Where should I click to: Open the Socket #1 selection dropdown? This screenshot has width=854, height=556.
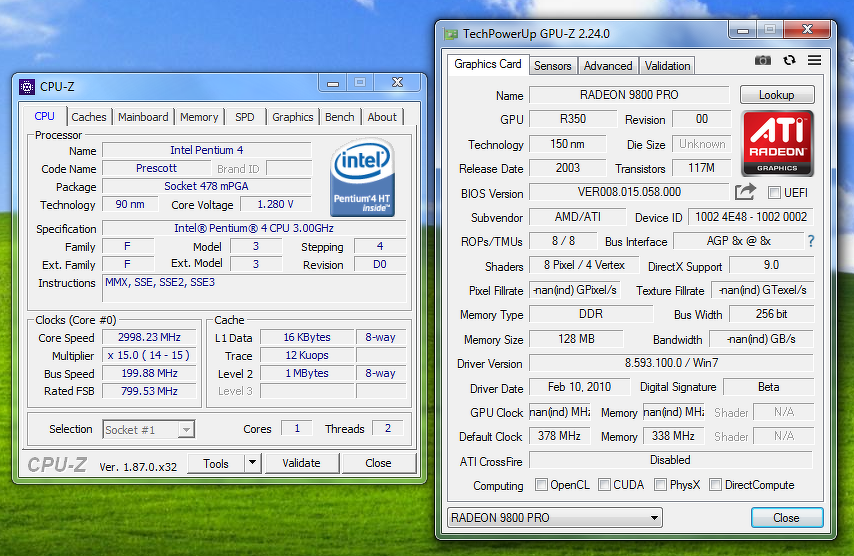point(149,430)
